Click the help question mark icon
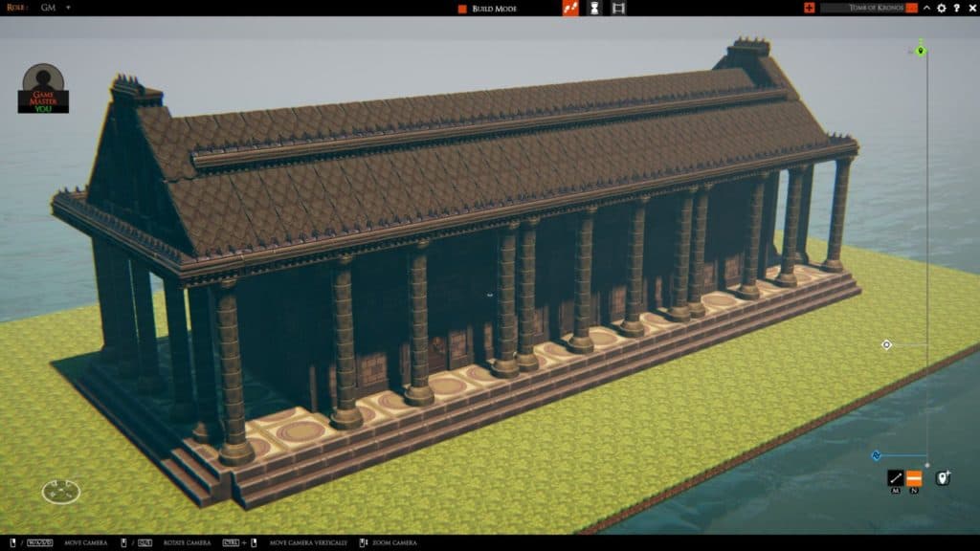 click(x=957, y=10)
